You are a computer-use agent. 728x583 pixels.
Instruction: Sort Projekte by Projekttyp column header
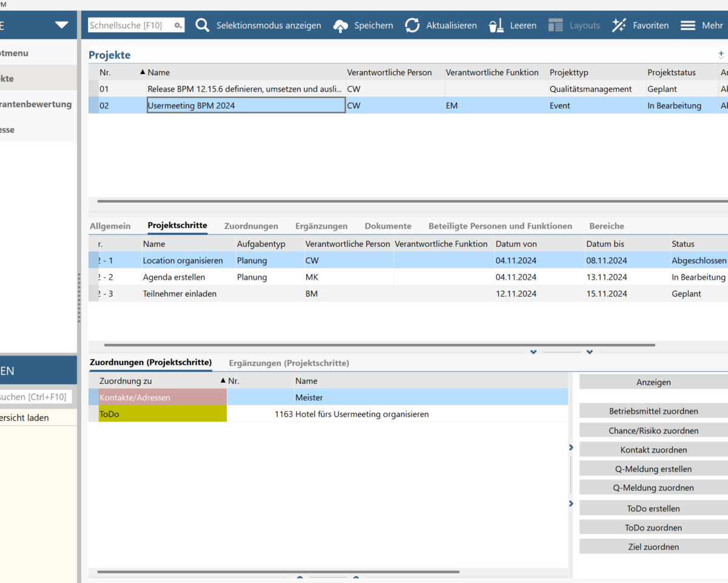(597, 72)
